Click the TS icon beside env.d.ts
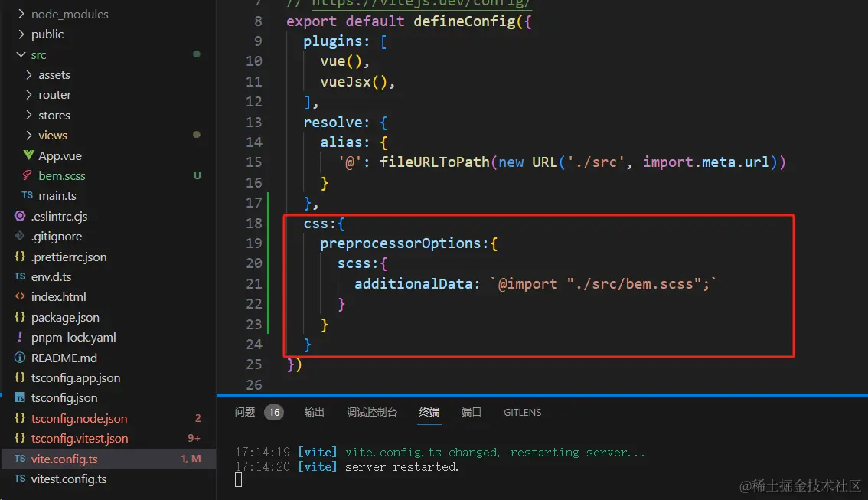Viewport: 868px width, 500px height. pos(20,276)
